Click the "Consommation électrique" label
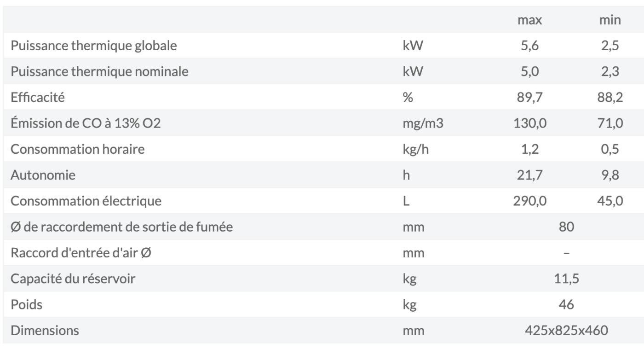This screenshot has height=361, width=644. tap(86, 201)
